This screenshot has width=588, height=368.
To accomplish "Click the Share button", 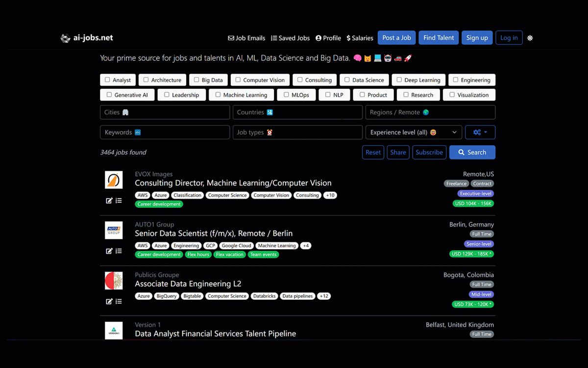I will (x=398, y=152).
